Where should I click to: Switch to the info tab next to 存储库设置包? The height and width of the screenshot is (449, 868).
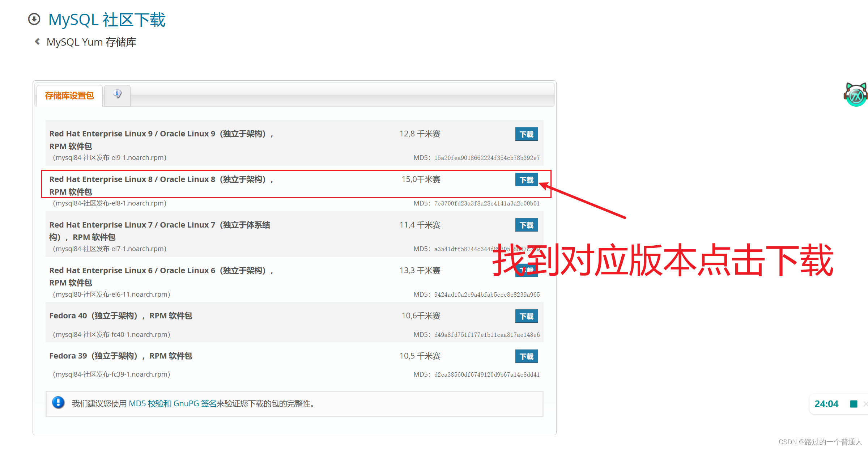(117, 93)
